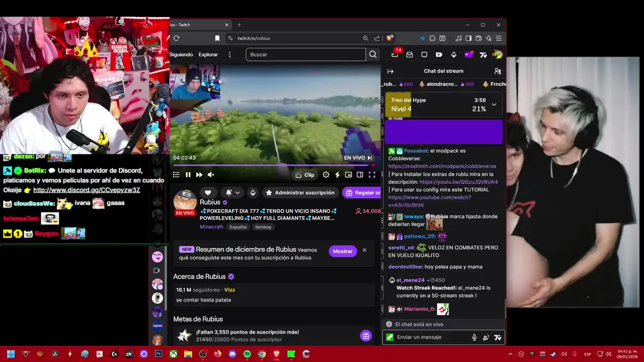This screenshot has width=644, height=362.
Task: Open Photoshop from the taskbar
Action: tap(158, 354)
